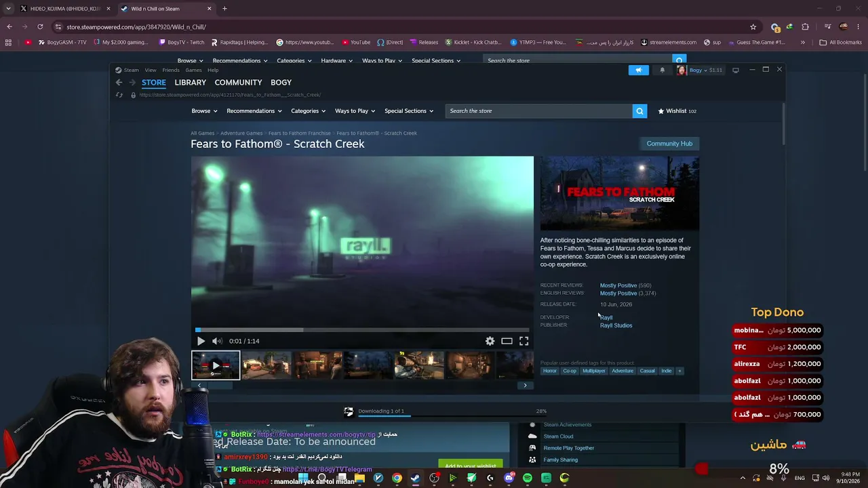868x488 pixels.
Task: Seek in the trailer progress bar
Action: [x=362, y=330]
